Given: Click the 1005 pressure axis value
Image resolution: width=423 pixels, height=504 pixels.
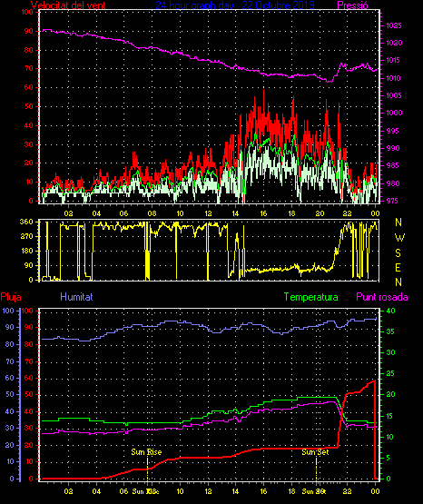Looking at the screenshot, I should coord(394,95).
